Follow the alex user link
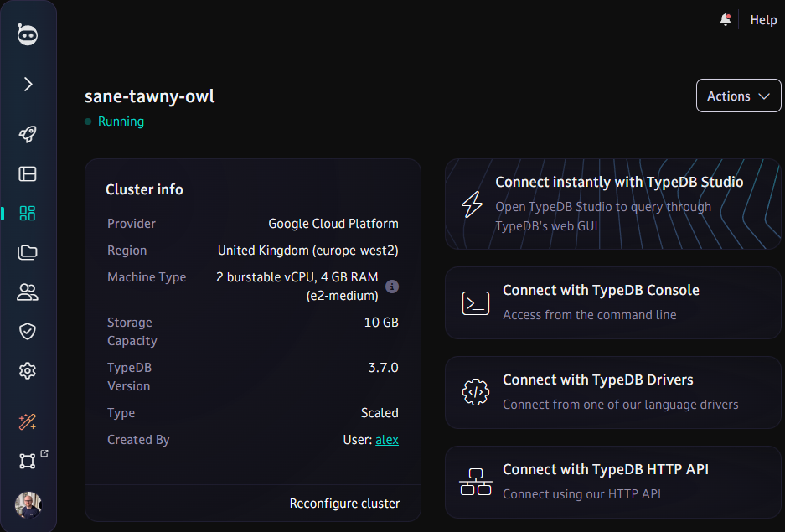 coord(387,440)
